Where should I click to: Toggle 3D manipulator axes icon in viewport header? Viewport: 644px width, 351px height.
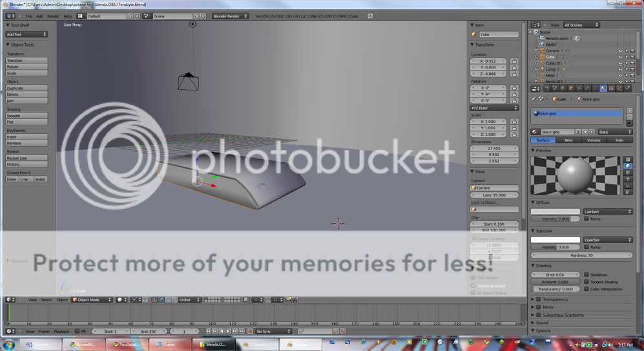click(155, 300)
